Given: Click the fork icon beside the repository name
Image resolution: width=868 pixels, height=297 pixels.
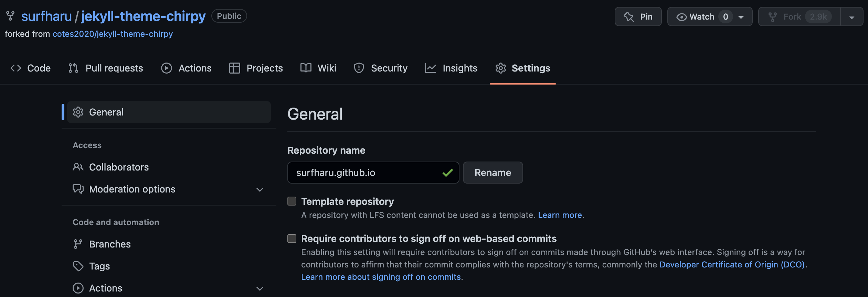Looking at the screenshot, I should 10,16.
